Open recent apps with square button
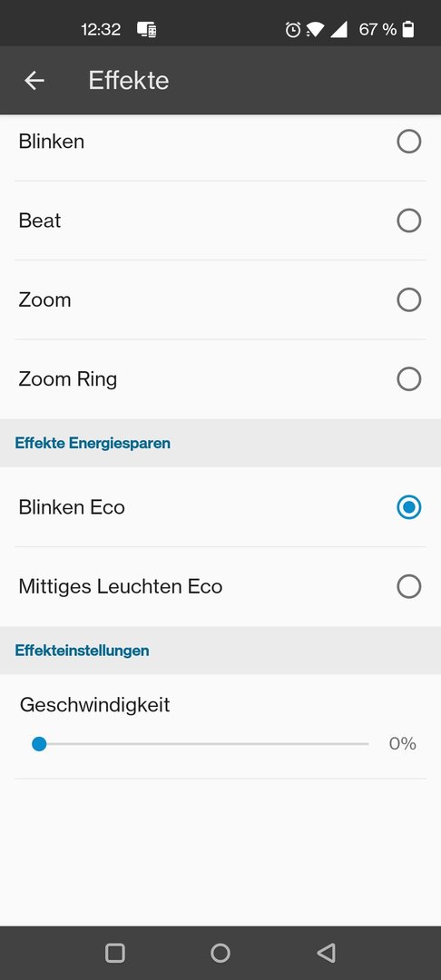The width and height of the screenshot is (441, 980). point(115,953)
